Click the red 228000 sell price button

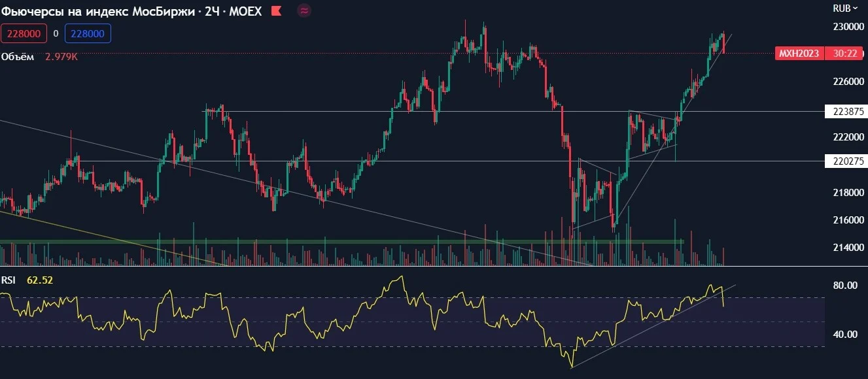coord(23,33)
